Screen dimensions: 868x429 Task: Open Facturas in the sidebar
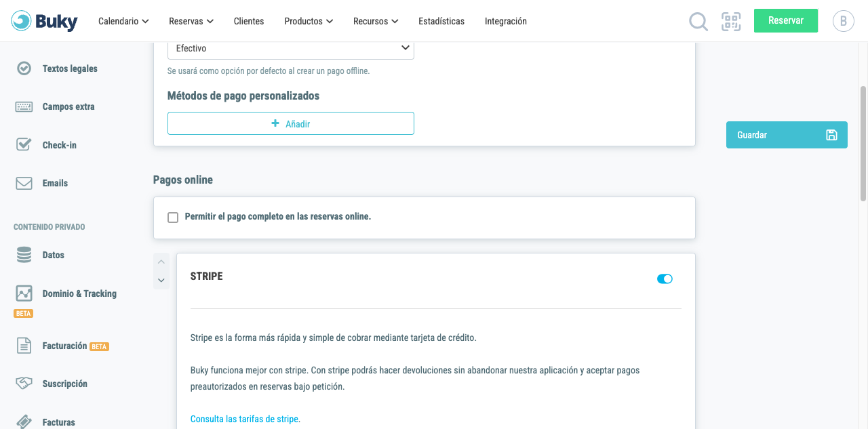pyautogui.click(x=58, y=422)
